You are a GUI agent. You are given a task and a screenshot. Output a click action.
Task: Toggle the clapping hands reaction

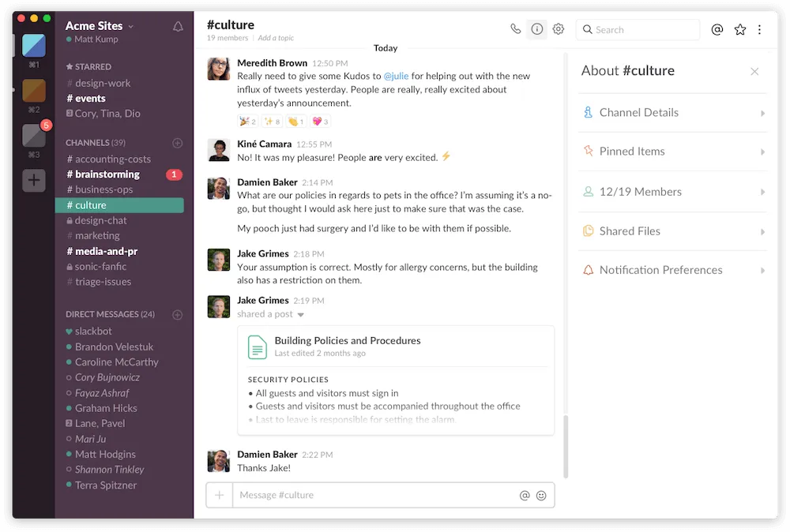pyautogui.click(x=295, y=122)
